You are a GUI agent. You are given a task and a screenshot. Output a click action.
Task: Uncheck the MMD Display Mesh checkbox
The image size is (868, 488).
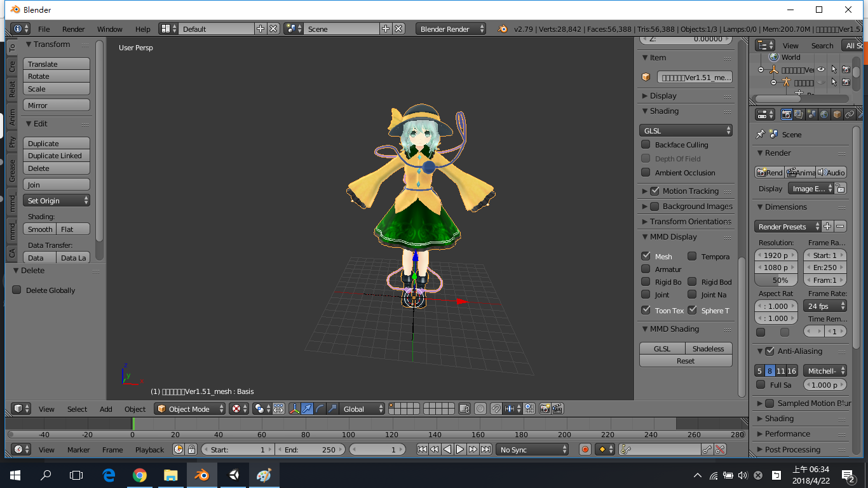click(646, 256)
